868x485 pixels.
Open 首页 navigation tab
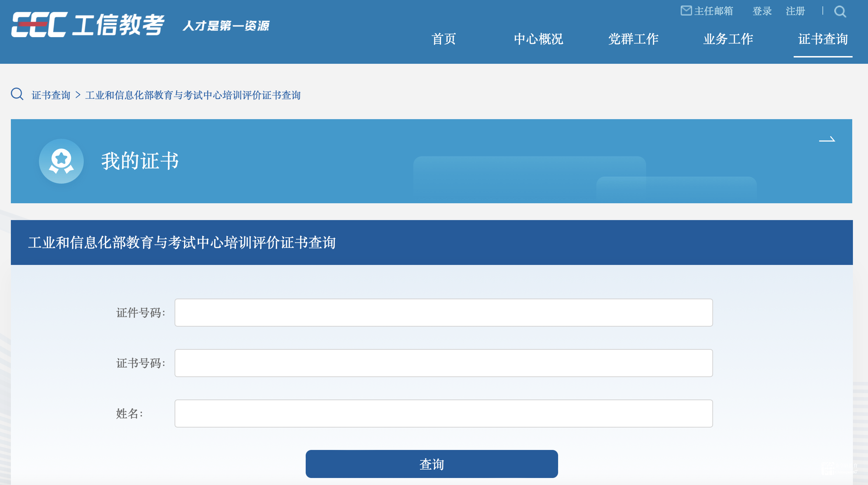443,39
